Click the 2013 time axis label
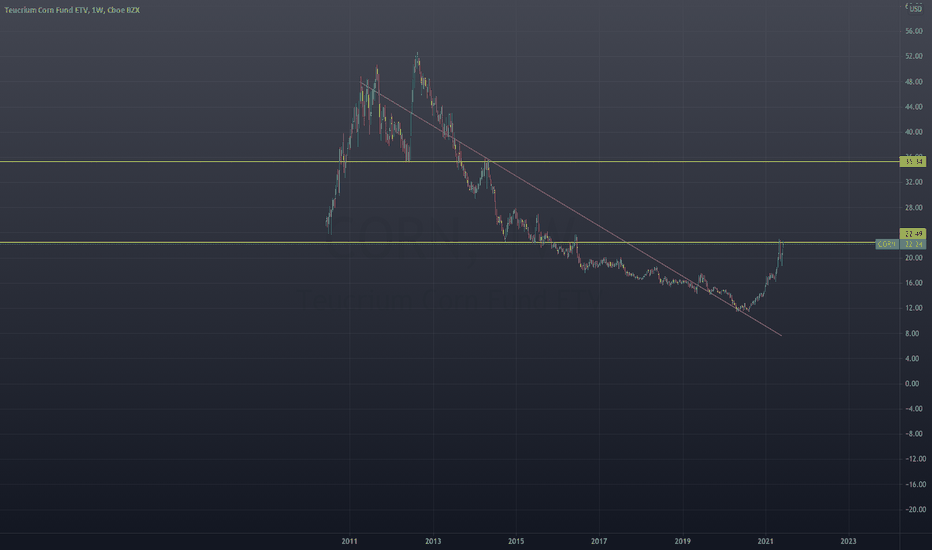The width and height of the screenshot is (932, 550). pyautogui.click(x=433, y=541)
